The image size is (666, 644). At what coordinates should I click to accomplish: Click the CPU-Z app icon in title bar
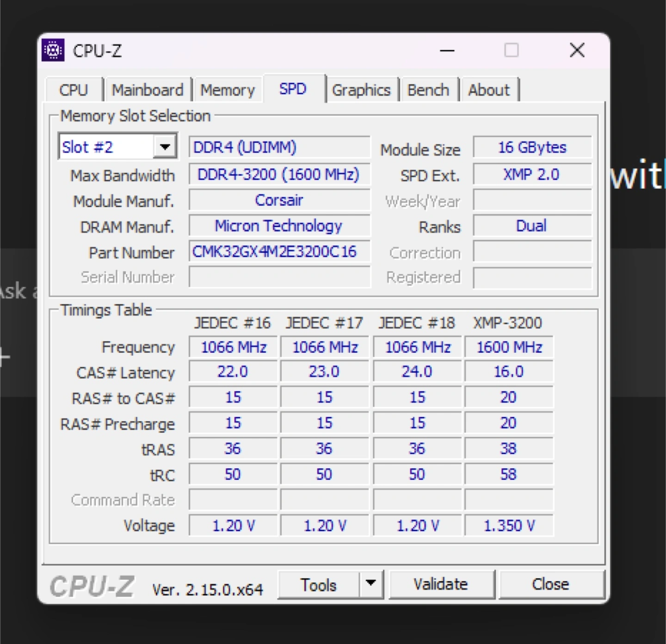pyautogui.click(x=53, y=50)
